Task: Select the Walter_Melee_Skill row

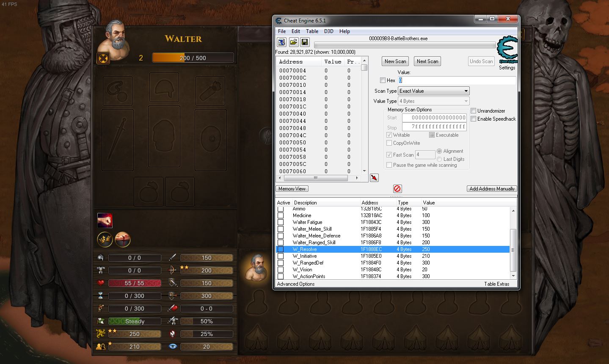Action: pos(392,229)
